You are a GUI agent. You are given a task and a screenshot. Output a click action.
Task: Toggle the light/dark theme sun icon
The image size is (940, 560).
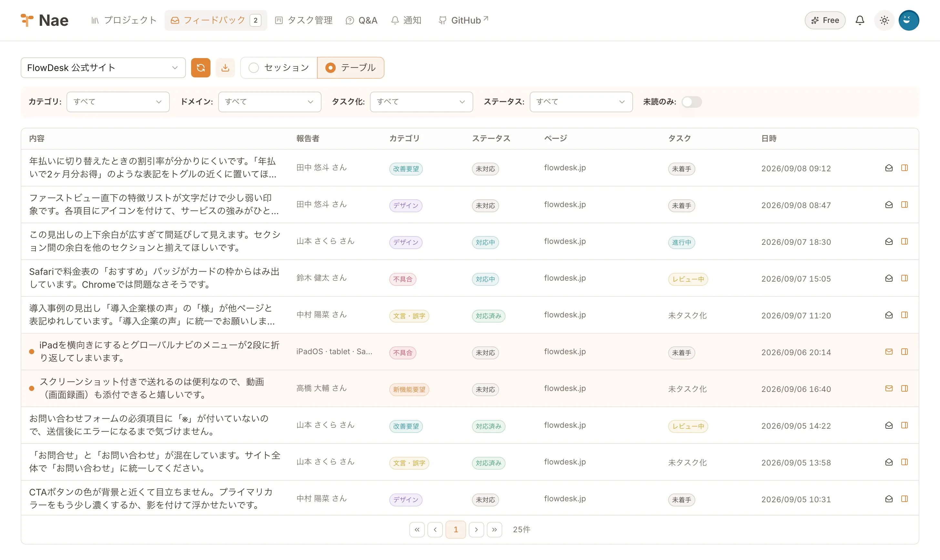point(884,20)
